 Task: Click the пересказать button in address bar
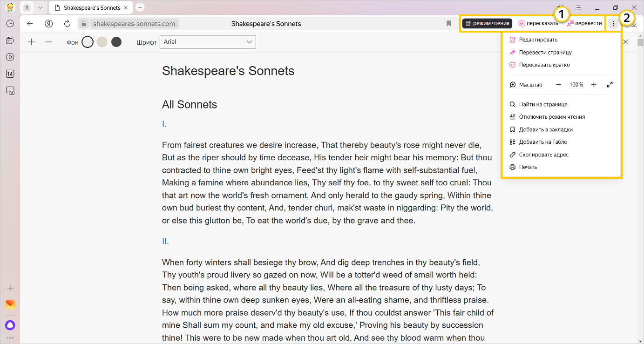[538, 23]
